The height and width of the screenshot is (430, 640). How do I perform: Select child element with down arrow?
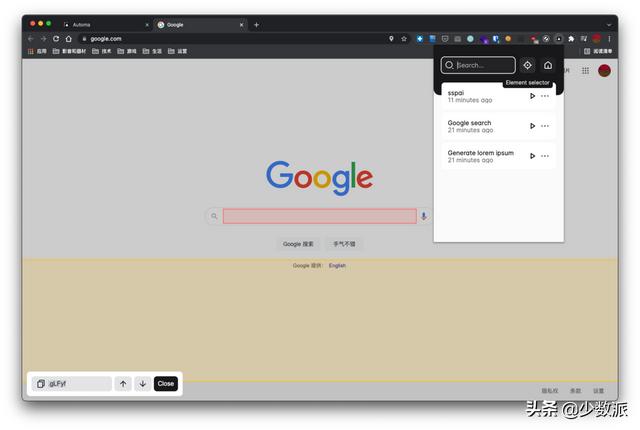pos(142,384)
